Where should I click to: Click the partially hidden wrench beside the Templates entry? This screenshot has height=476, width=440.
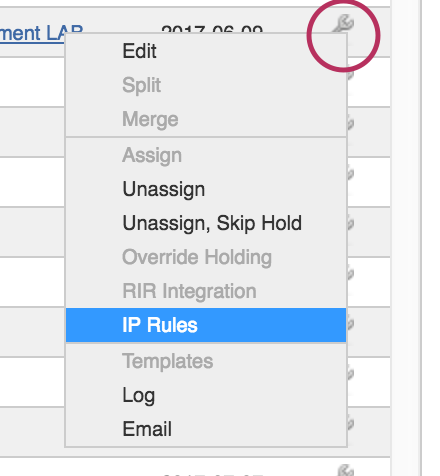[350, 373]
